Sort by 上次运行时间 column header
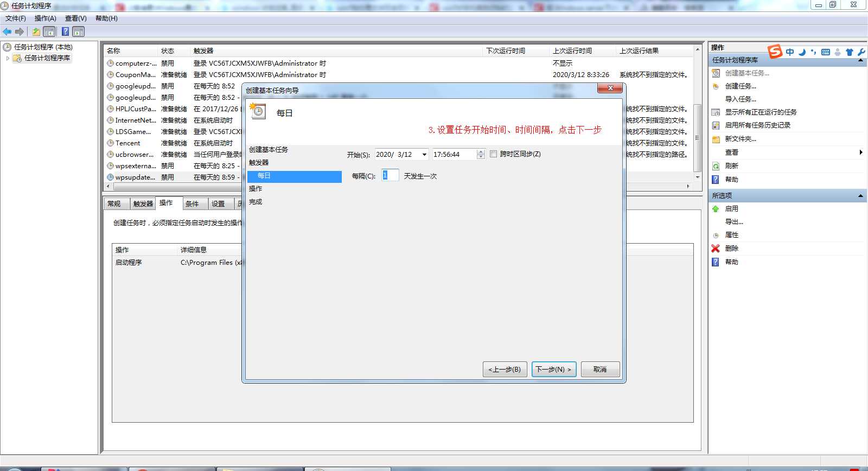868x471 pixels. click(x=583, y=51)
